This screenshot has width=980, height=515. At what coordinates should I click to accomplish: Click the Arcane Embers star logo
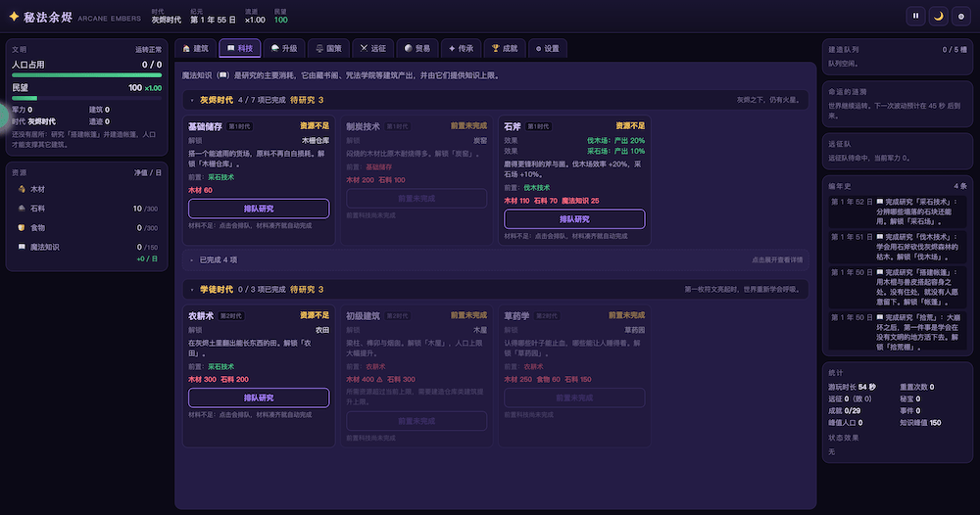14,17
